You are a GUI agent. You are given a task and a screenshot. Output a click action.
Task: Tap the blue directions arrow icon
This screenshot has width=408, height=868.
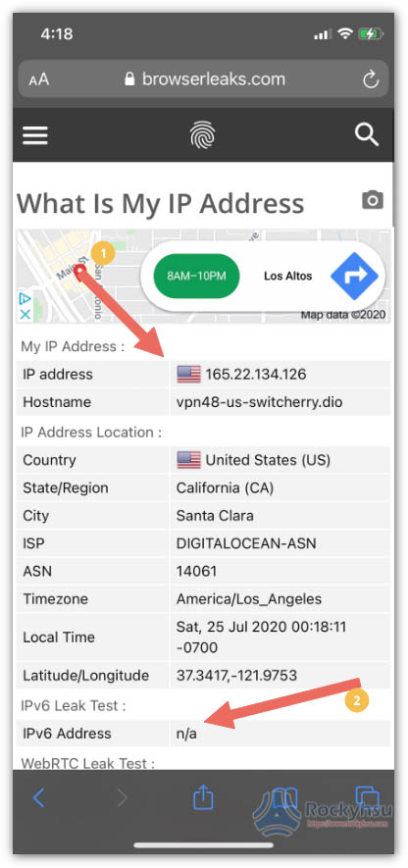coord(354,276)
